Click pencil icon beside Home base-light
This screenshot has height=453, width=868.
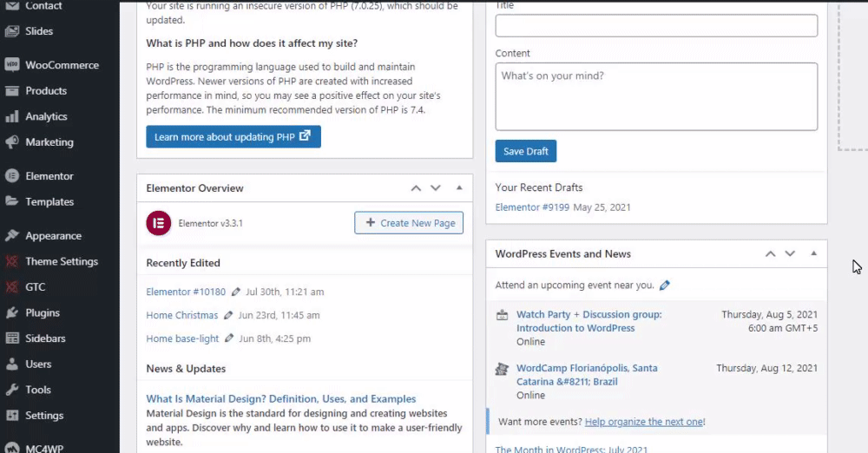click(x=229, y=338)
